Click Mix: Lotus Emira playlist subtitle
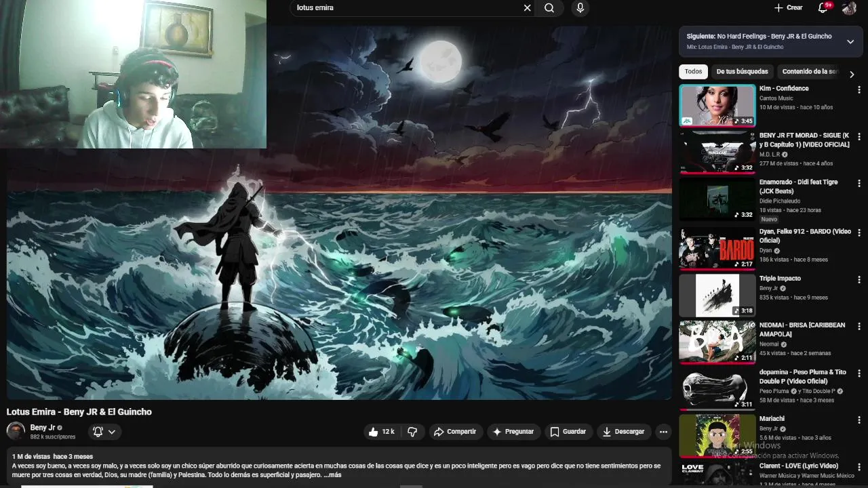Screen dimensions: 868x488 (735, 47)
